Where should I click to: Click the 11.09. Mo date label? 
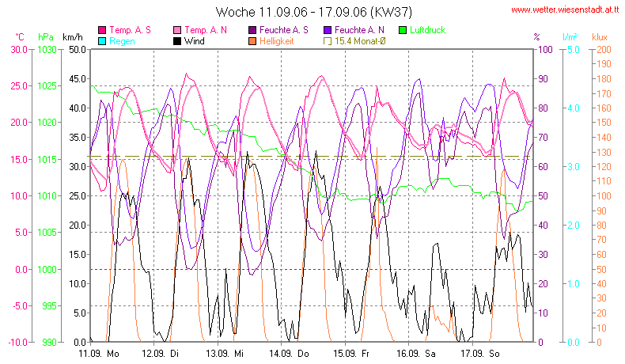99,353
